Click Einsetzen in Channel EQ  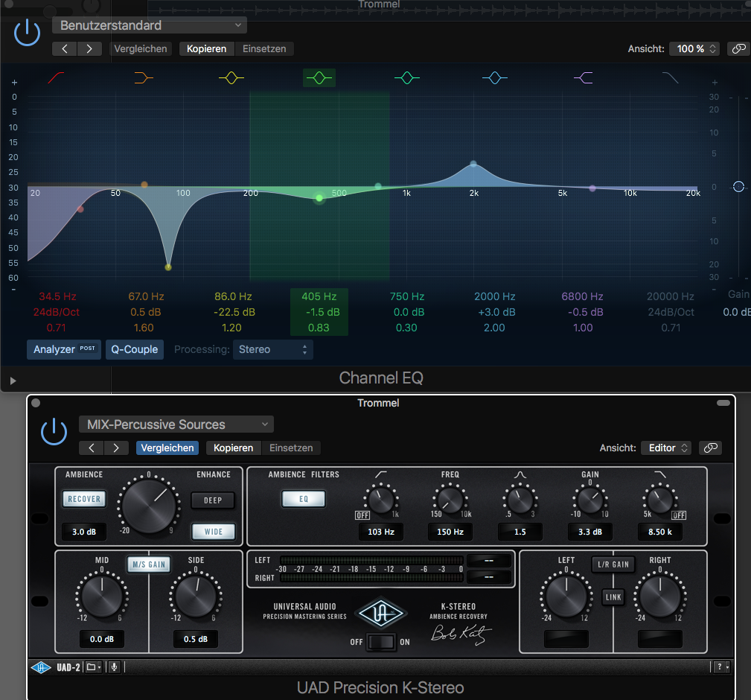264,48
